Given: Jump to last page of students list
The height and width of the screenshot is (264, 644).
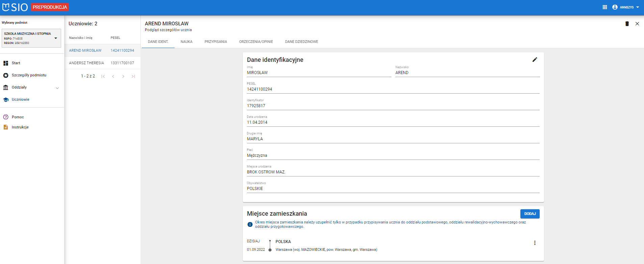Looking at the screenshot, I should (x=133, y=76).
